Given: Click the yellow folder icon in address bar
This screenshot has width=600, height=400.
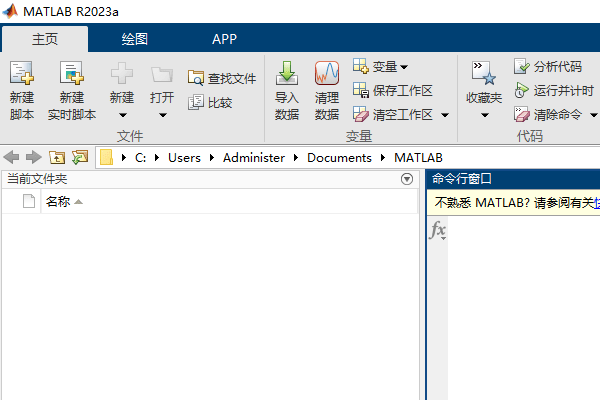Looking at the screenshot, I should (x=106, y=157).
